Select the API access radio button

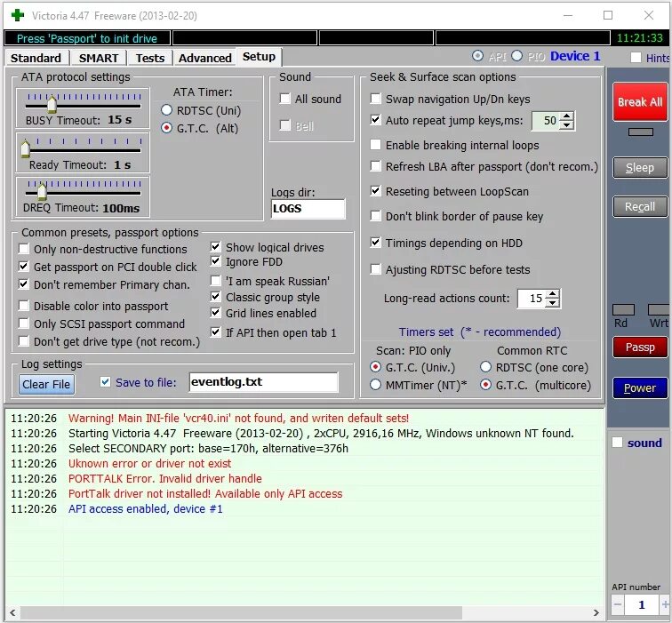[x=477, y=56]
